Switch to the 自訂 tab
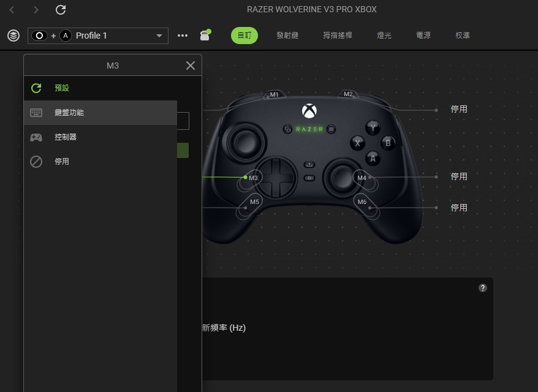The image size is (538, 392). click(244, 36)
